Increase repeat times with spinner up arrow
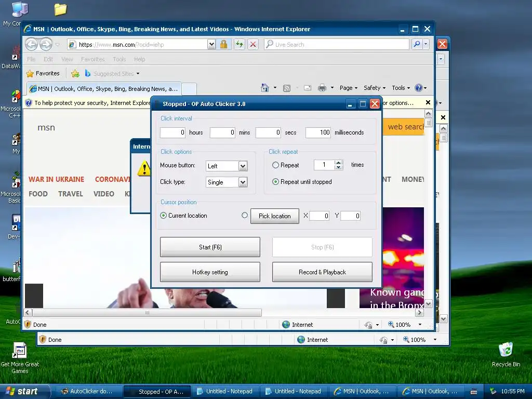The height and width of the screenshot is (399, 532). (338, 163)
